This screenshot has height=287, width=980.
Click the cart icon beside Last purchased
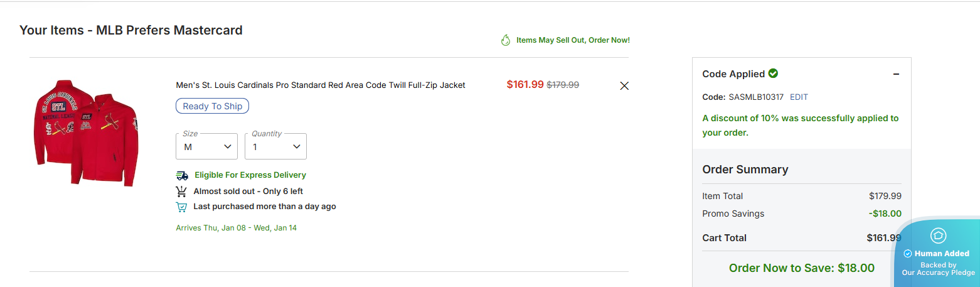[x=181, y=207]
